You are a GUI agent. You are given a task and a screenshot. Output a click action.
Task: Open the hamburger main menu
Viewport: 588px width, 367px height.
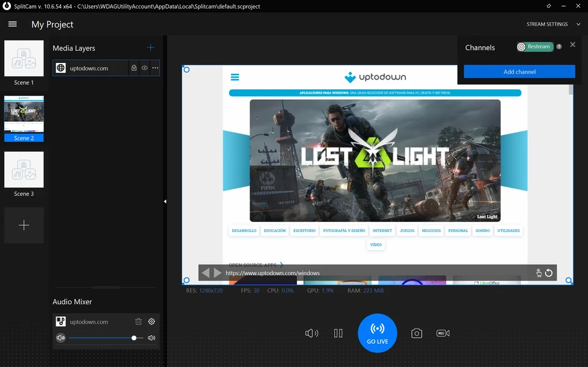click(x=12, y=24)
